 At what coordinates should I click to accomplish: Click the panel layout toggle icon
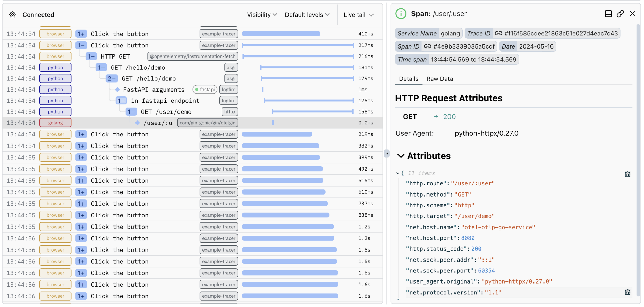click(608, 14)
